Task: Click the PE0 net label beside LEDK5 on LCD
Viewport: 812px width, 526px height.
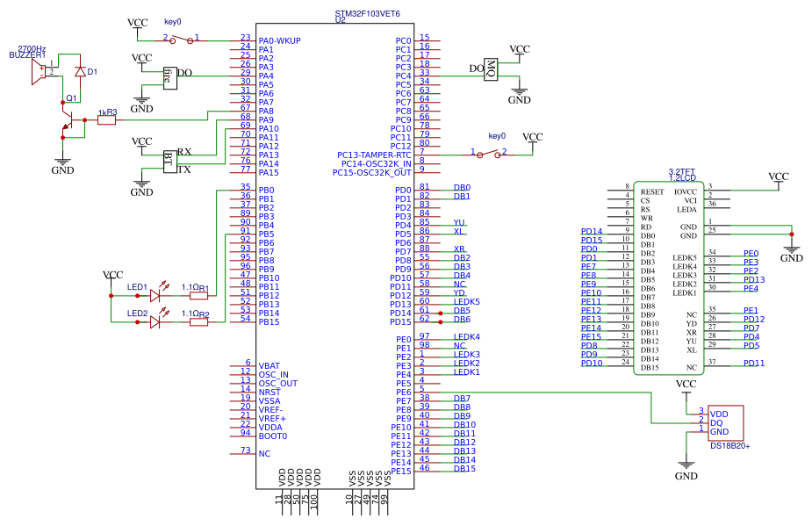Action: [x=751, y=254]
